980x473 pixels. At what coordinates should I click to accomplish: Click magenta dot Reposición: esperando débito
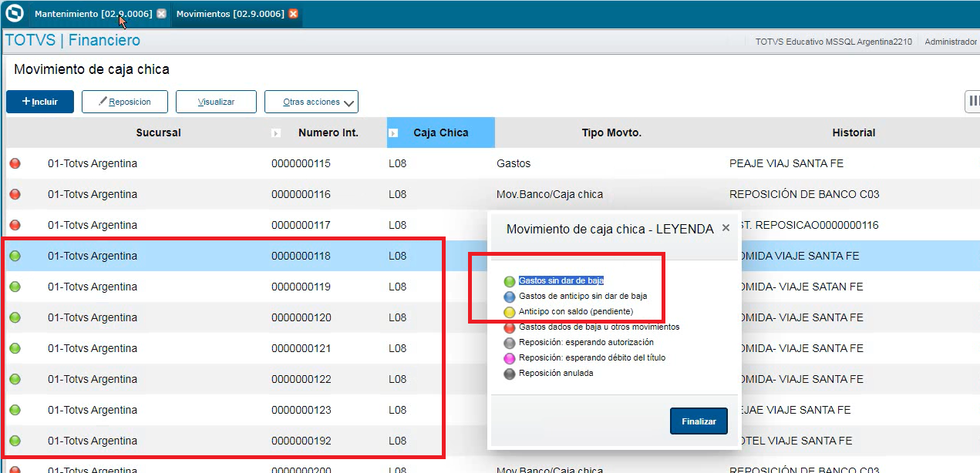click(509, 358)
